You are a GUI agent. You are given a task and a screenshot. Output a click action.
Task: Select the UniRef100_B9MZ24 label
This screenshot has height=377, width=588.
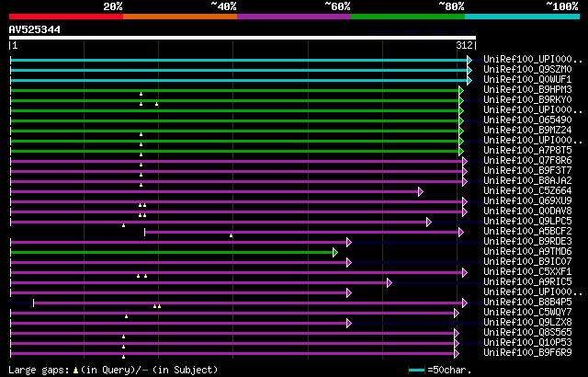(x=527, y=131)
